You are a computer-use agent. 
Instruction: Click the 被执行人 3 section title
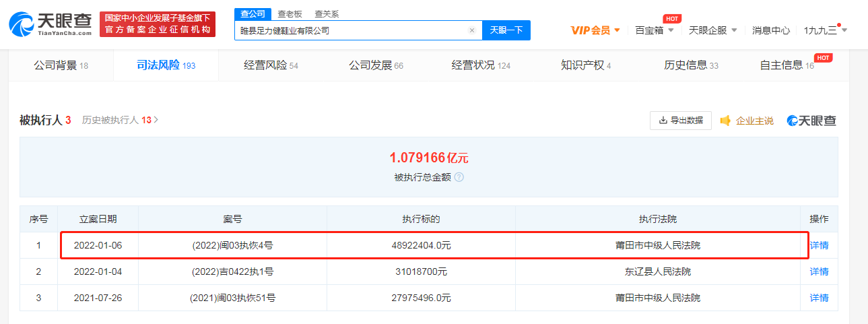[45, 121]
